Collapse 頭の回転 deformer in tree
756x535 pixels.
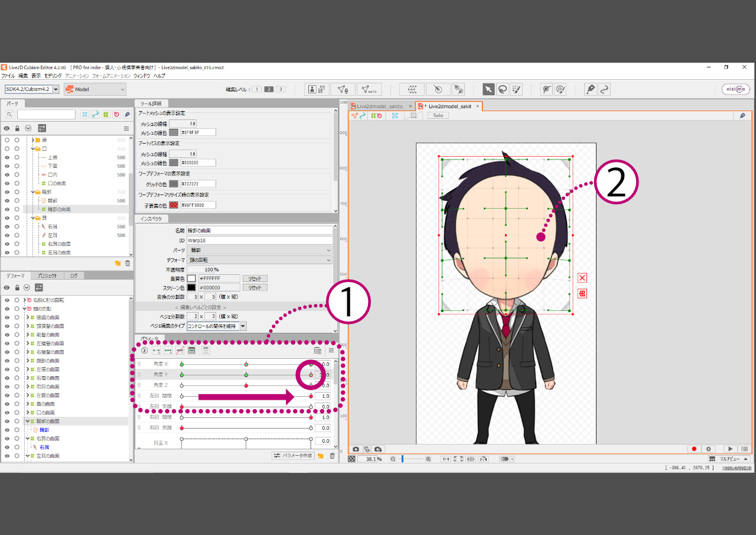click(23, 309)
